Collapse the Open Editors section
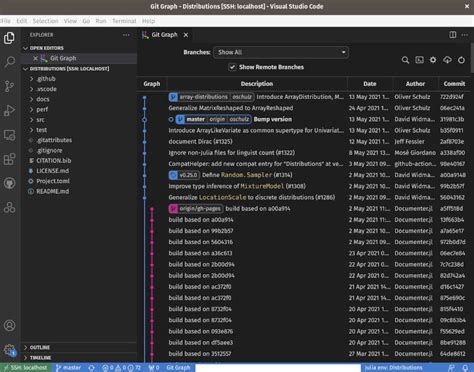Image resolution: width=474 pixels, height=372 pixels. click(x=79, y=48)
